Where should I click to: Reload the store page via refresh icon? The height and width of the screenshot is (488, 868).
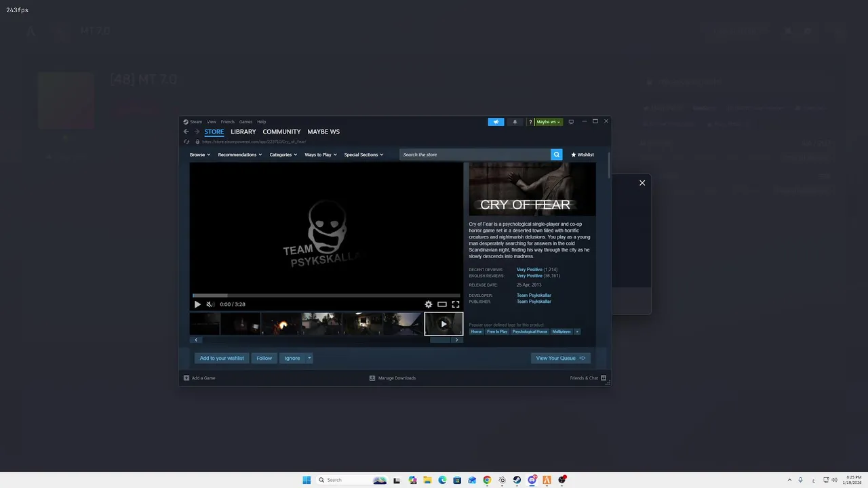(x=186, y=142)
